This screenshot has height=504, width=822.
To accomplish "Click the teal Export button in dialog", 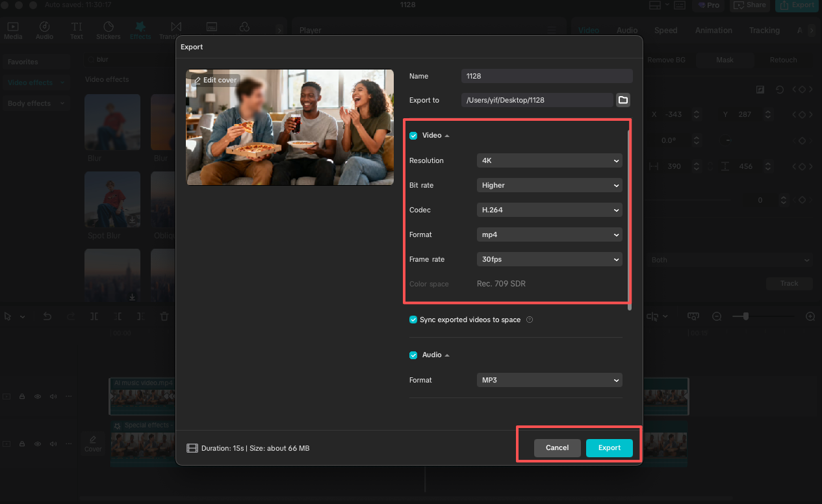I will click(610, 448).
